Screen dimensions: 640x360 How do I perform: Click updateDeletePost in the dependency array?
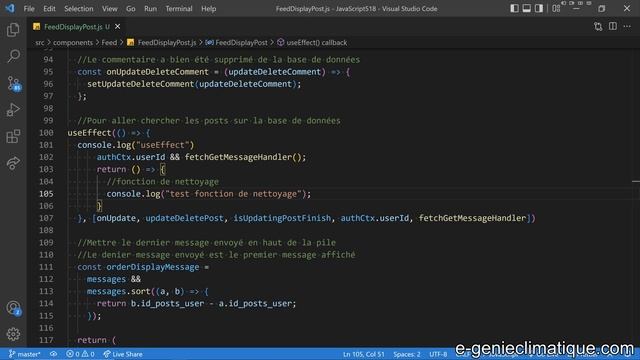184,218
